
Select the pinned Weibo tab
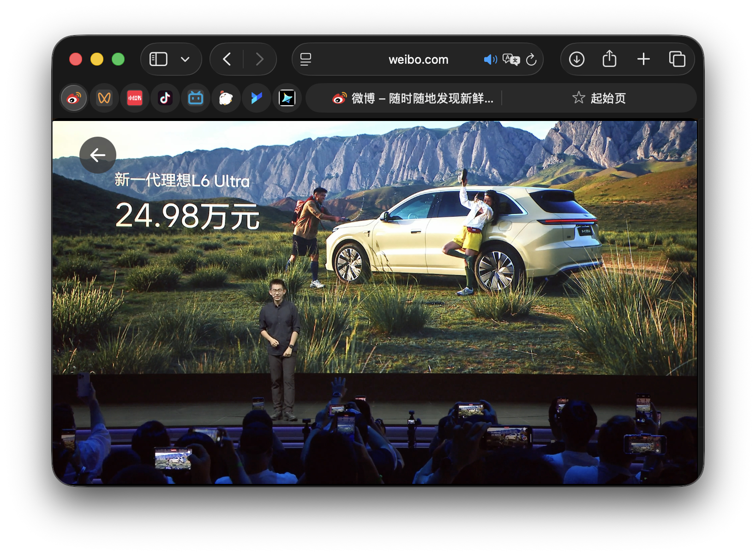[74, 98]
